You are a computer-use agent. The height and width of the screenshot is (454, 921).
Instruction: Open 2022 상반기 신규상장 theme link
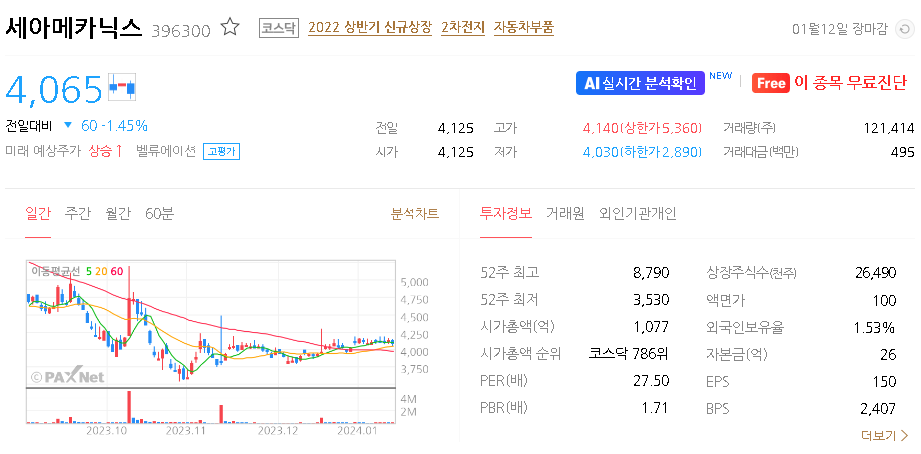pos(369,28)
